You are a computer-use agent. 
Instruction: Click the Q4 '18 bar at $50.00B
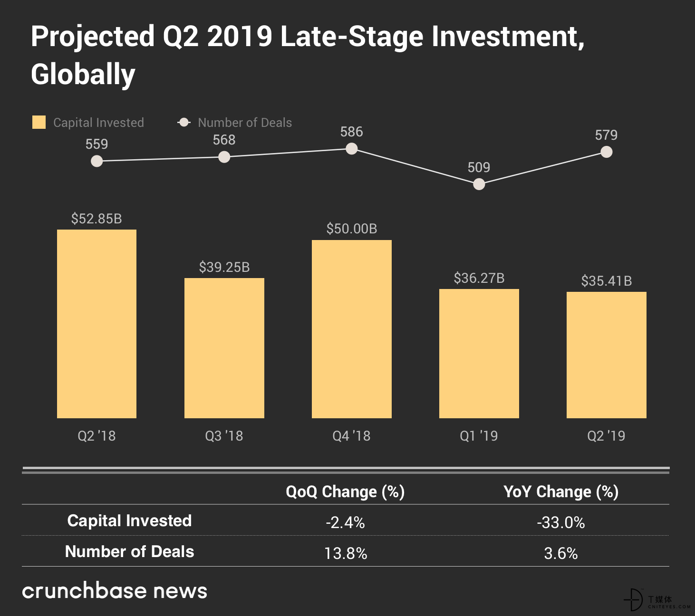click(x=351, y=329)
